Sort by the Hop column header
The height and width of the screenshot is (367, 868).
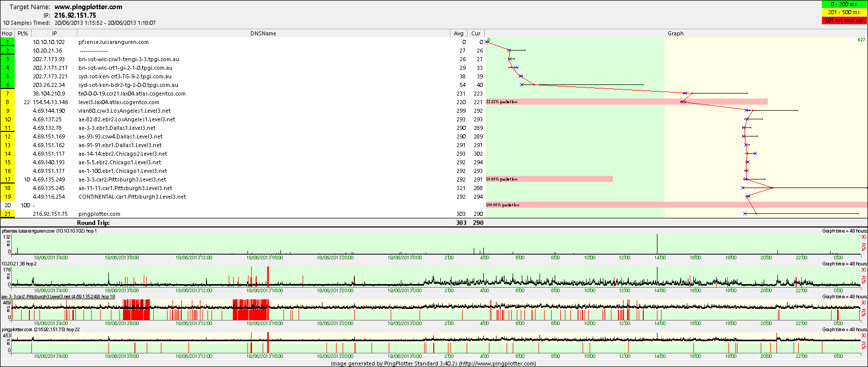pos(7,33)
